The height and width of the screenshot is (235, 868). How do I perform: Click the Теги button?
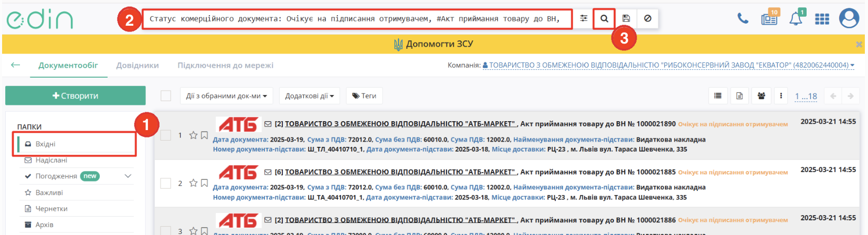coord(364,96)
